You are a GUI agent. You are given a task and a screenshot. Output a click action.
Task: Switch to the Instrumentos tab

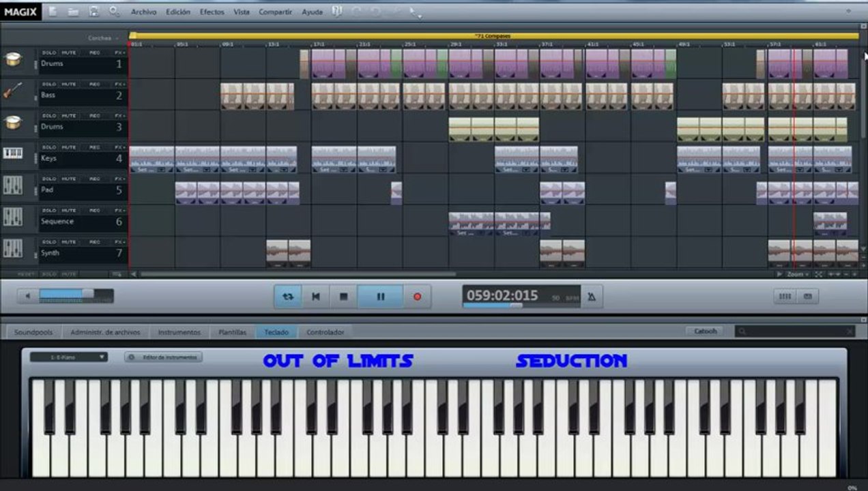coord(179,332)
